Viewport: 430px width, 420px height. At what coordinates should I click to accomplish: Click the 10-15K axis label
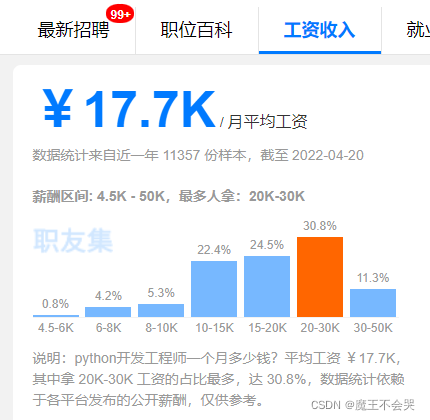214,328
